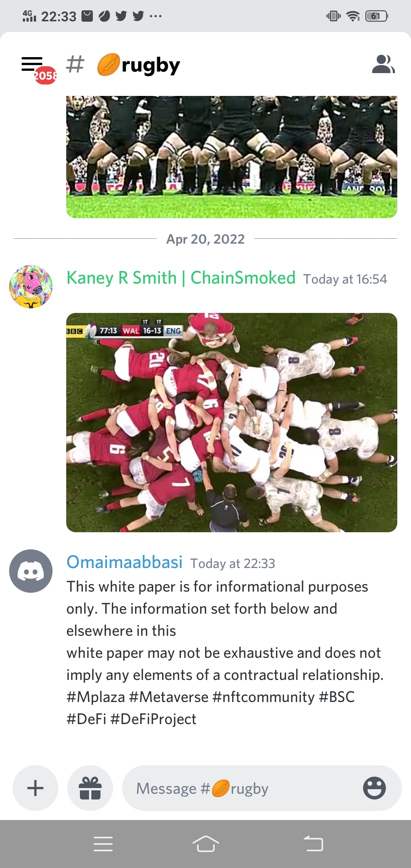Tap the Omaimaabbasi username
Image resolution: width=411 pixels, height=868 pixels.
(x=124, y=562)
